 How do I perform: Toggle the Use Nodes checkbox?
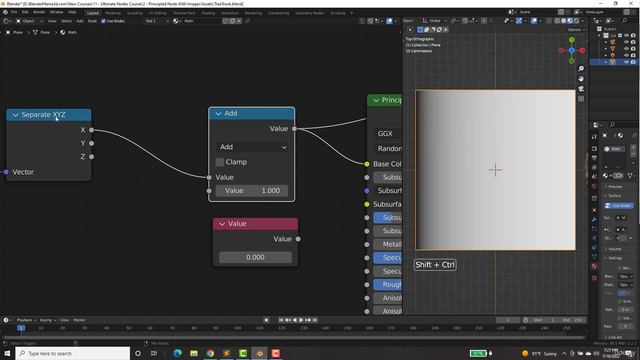[x=103, y=21]
